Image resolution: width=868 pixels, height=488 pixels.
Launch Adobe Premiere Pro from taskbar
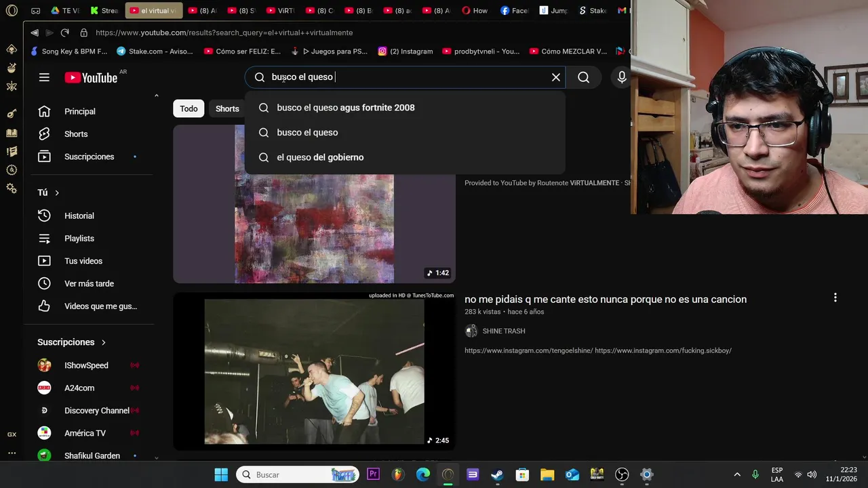click(x=373, y=474)
